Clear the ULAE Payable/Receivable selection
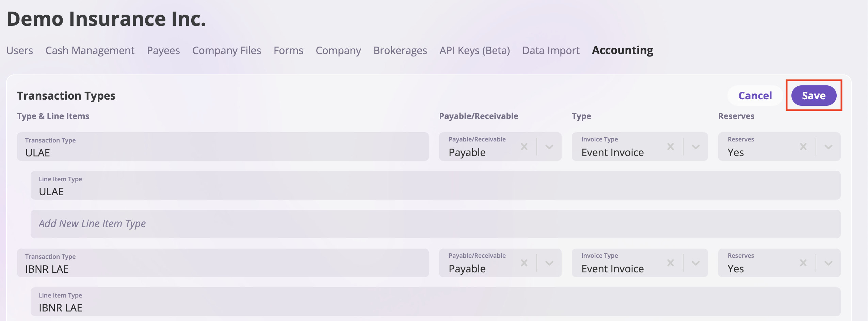 (524, 147)
